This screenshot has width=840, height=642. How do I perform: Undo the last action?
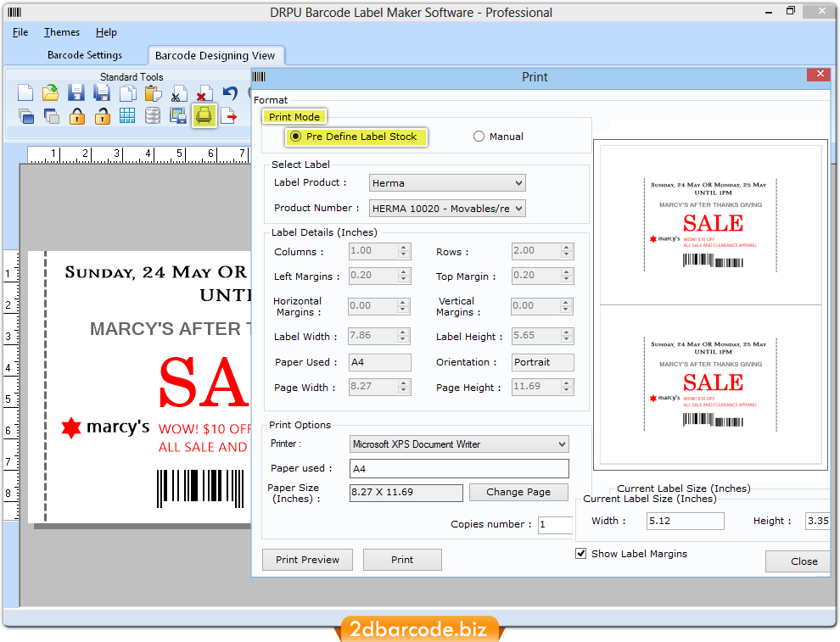(x=230, y=93)
